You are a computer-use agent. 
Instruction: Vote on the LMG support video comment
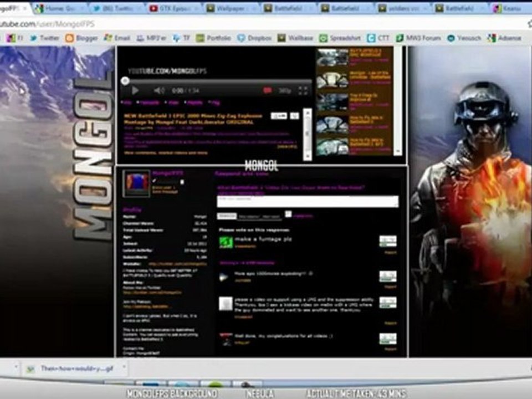click(x=388, y=303)
